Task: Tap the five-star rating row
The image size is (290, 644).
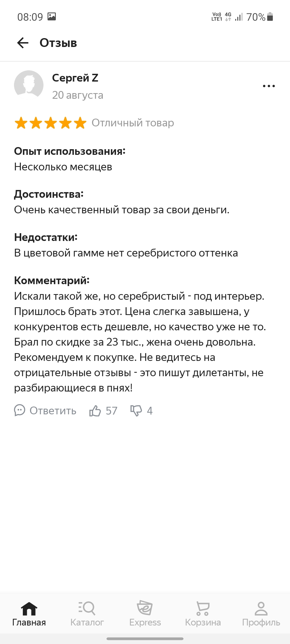Action: pos(50,123)
